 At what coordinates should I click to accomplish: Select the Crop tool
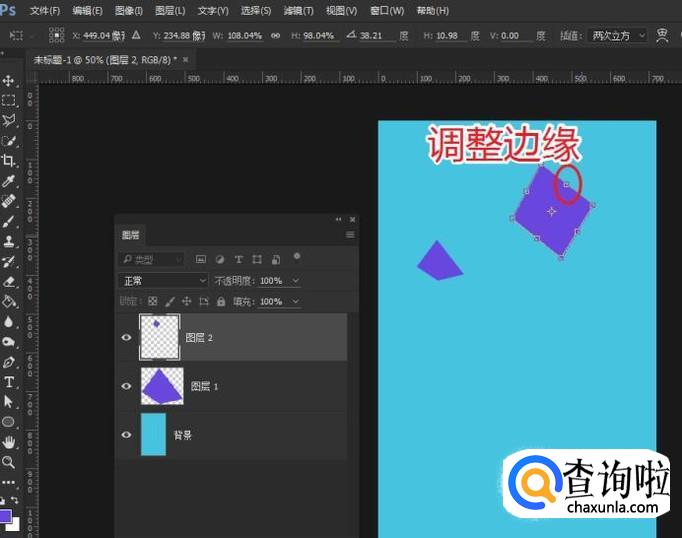9,160
